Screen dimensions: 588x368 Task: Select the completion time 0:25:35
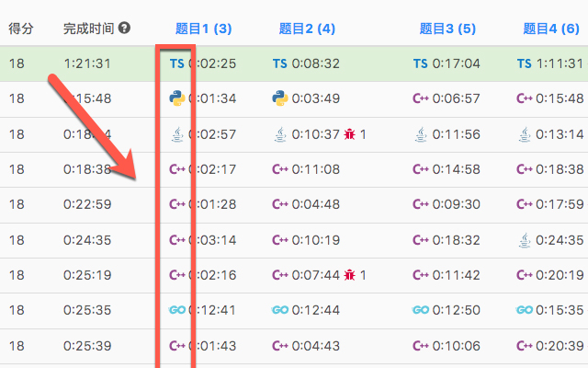(87, 310)
